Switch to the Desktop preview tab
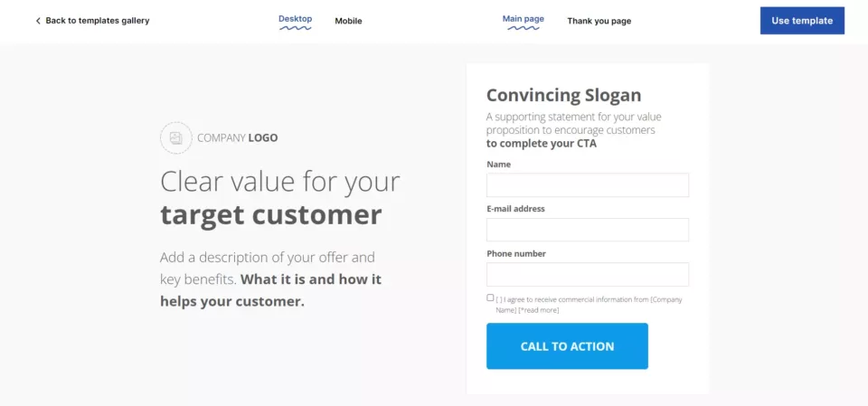Screen dimensions: 868x406 295,19
